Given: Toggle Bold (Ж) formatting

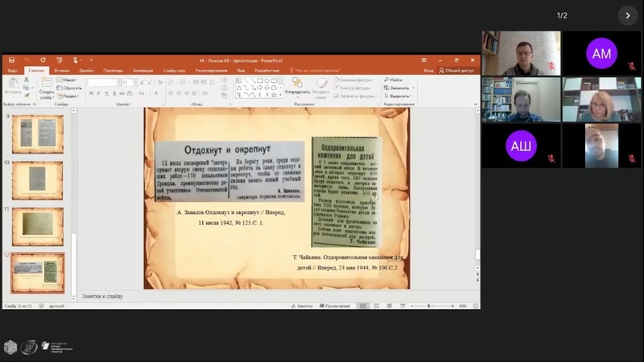Looking at the screenshot, I should [91, 93].
